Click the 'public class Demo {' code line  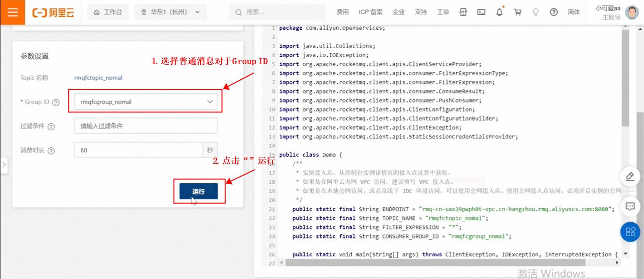click(x=310, y=155)
